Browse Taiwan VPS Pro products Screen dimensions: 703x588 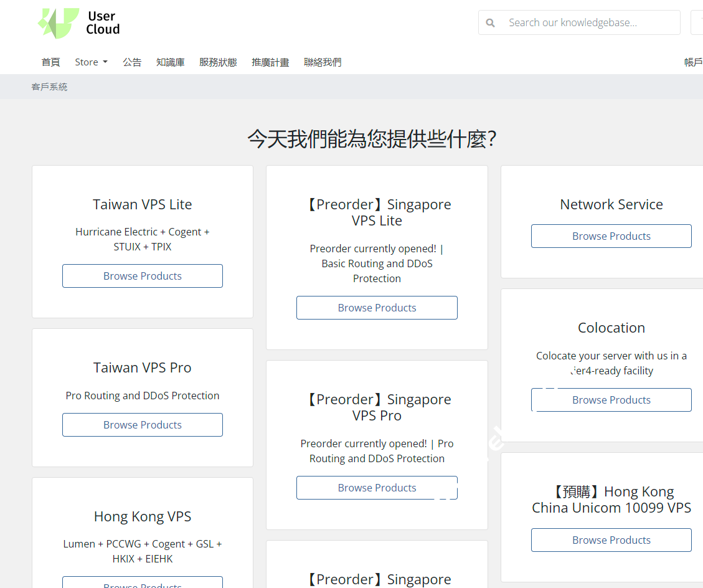(x=142, y=425)
